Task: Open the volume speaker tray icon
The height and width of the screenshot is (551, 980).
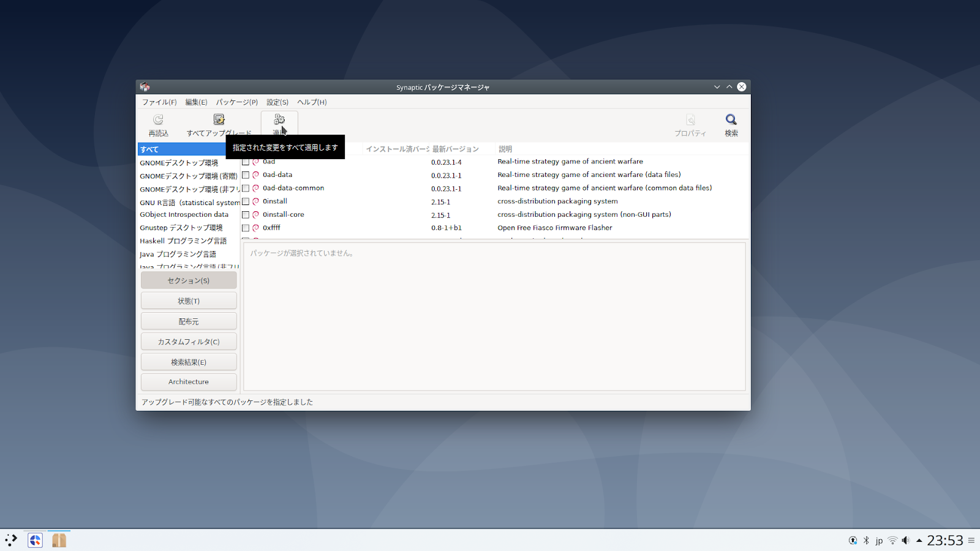Action: [906, 540]
